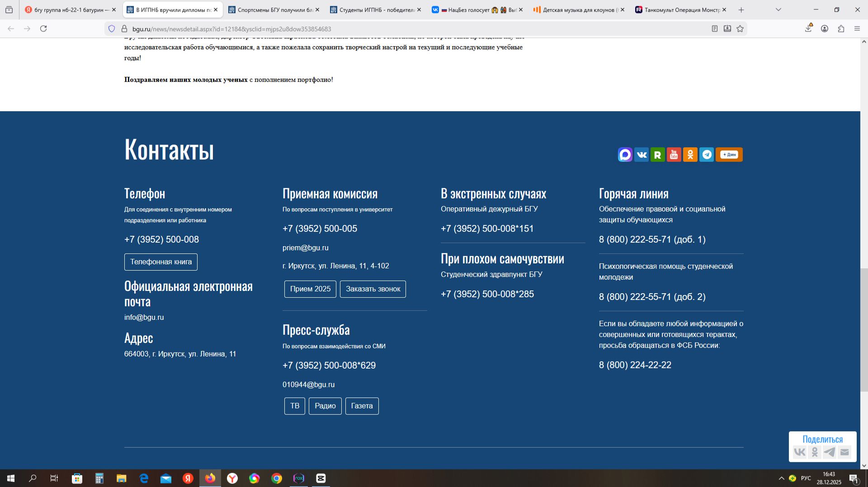This screenshot has height=487, width=868.
Task: Click the page vertical scrollbar thumb
Action: coord(864,330)
